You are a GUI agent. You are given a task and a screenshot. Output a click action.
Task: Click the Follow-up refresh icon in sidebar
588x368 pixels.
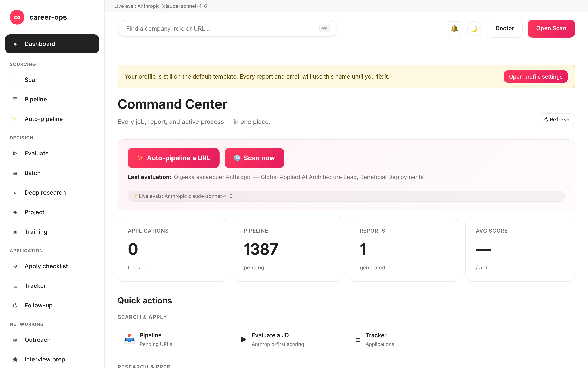coord(15,305)
